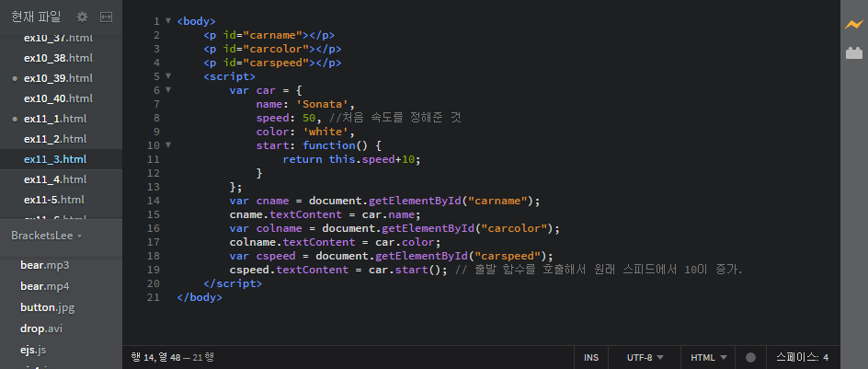Screen dimensions: 868x369
Task: Click var cname declaration on line 14
Action: tap(258, 201)
